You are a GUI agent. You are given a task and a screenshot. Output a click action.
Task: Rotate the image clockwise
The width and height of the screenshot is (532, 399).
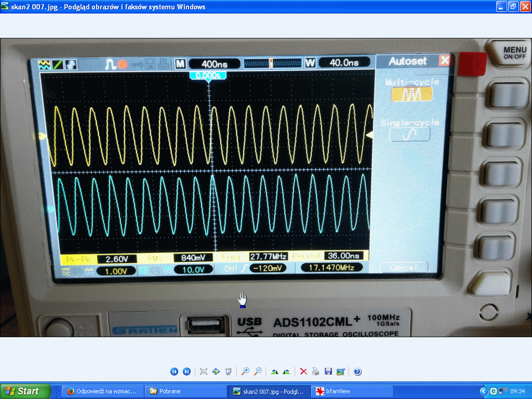pyautogui.click(x=275, y=371)
